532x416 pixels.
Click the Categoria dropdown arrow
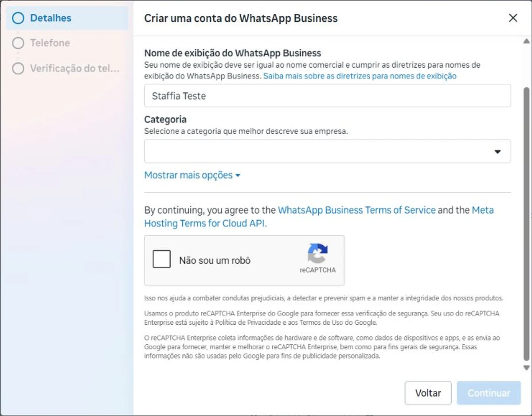pyautogui.click(x=497, y=152)
